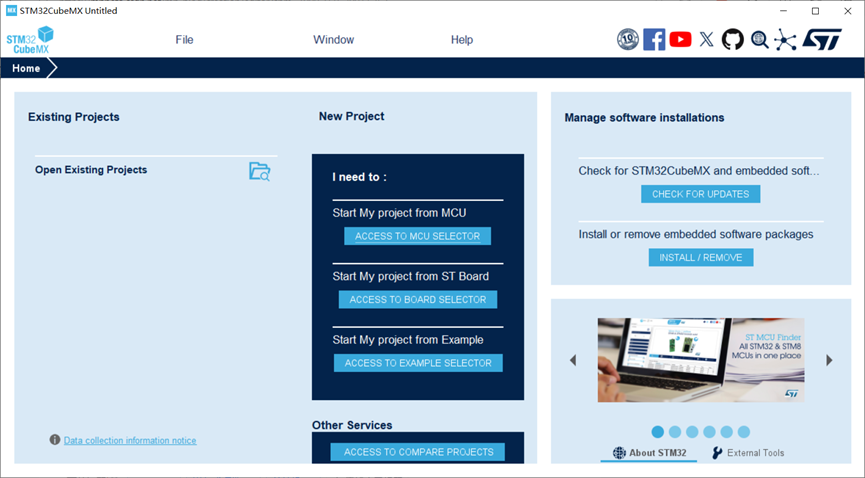Open the Window menu
The width and height of the screenshot is (865, 478).
(333, 40)
